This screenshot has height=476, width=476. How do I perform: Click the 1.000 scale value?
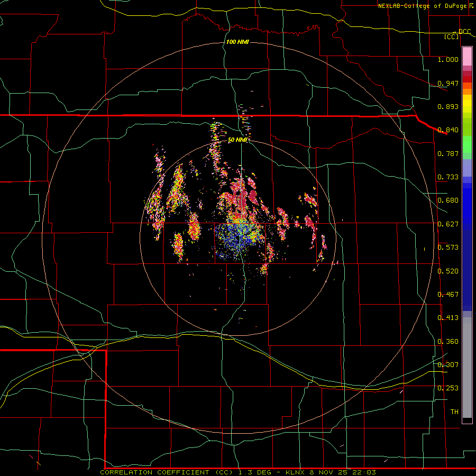click(448, 59)
